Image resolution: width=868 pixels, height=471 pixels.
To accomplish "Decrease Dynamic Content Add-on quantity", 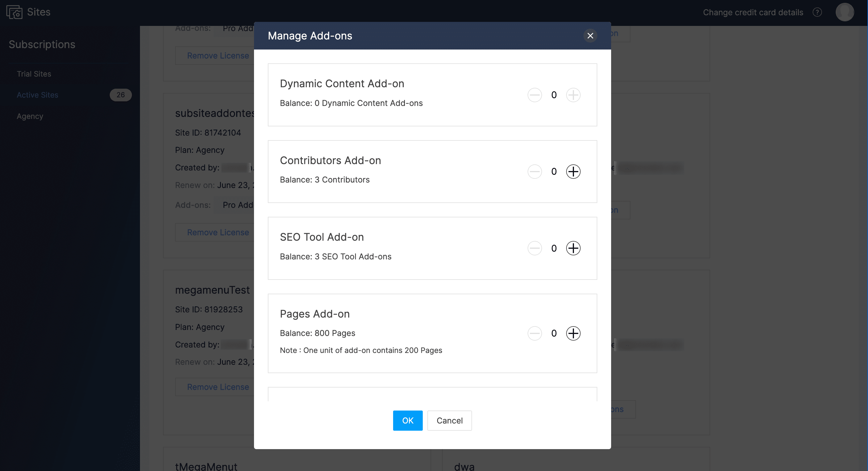I will [x=535, y=95].
